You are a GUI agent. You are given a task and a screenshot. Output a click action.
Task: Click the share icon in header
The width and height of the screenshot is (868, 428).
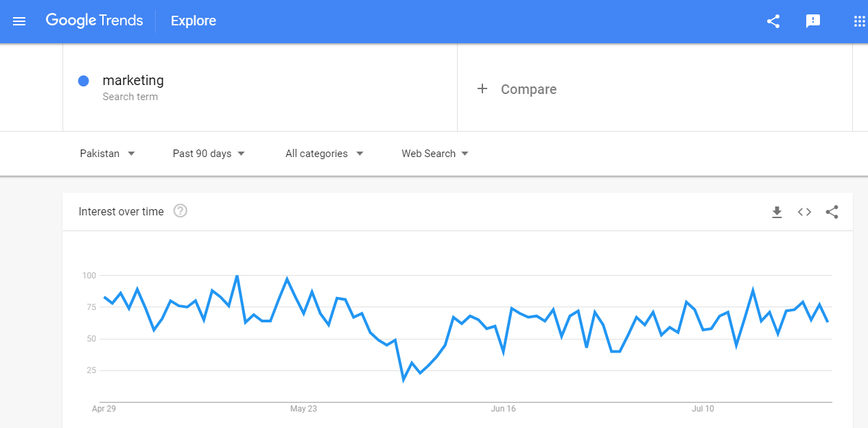[773, 21]
